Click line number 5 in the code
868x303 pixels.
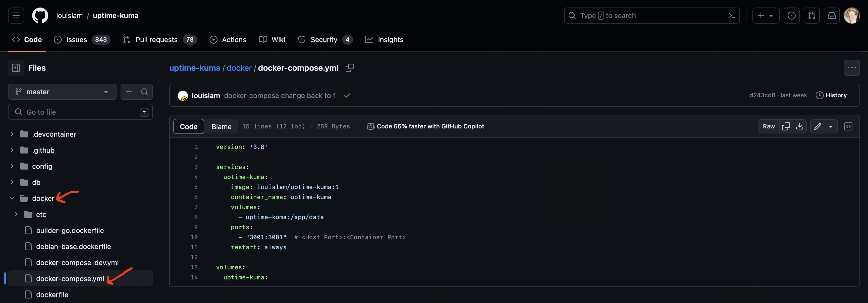tap(196, 187)
